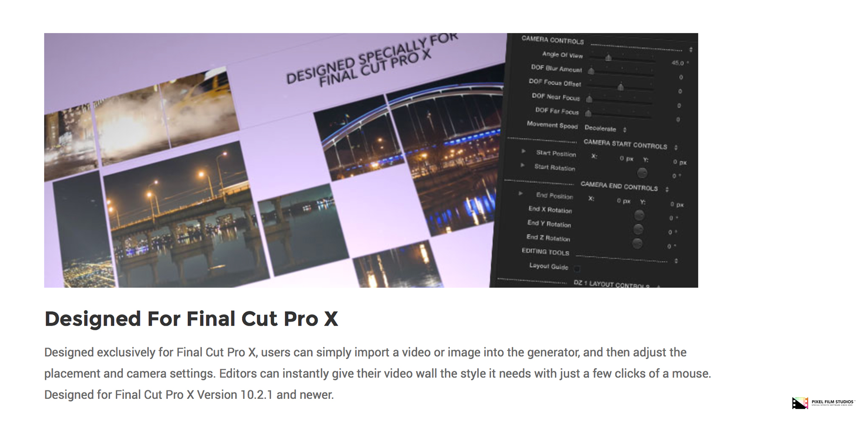Expand the Start Rotation disclosure triangle

[522, 165]
